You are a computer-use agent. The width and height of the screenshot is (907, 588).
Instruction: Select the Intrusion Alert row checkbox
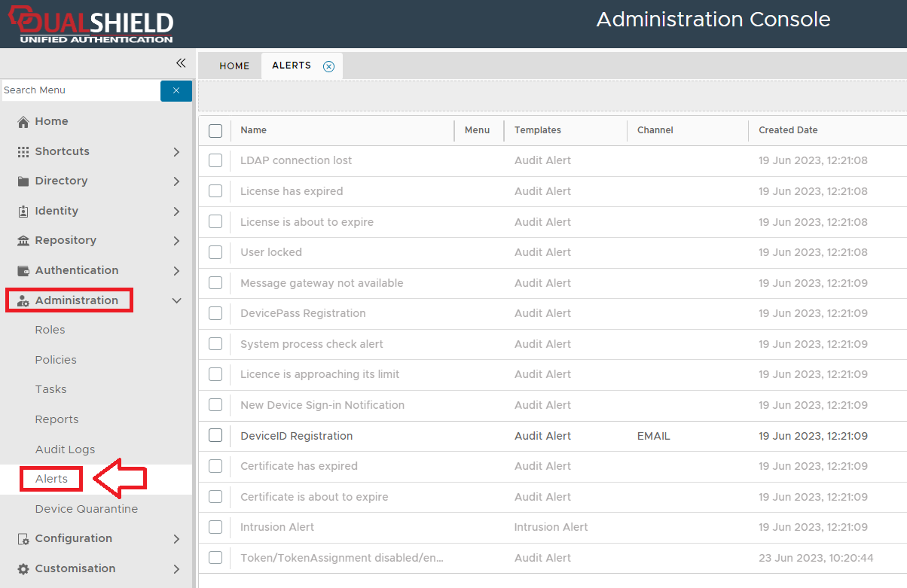(x=215, y=527)
